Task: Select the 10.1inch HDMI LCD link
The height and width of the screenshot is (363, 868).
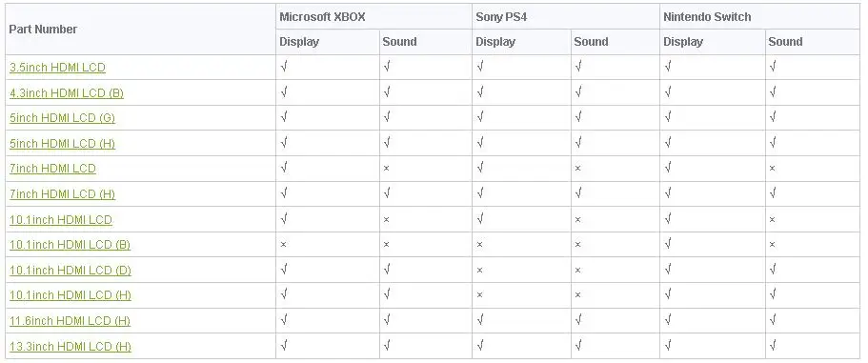Action: pos(61,220)
